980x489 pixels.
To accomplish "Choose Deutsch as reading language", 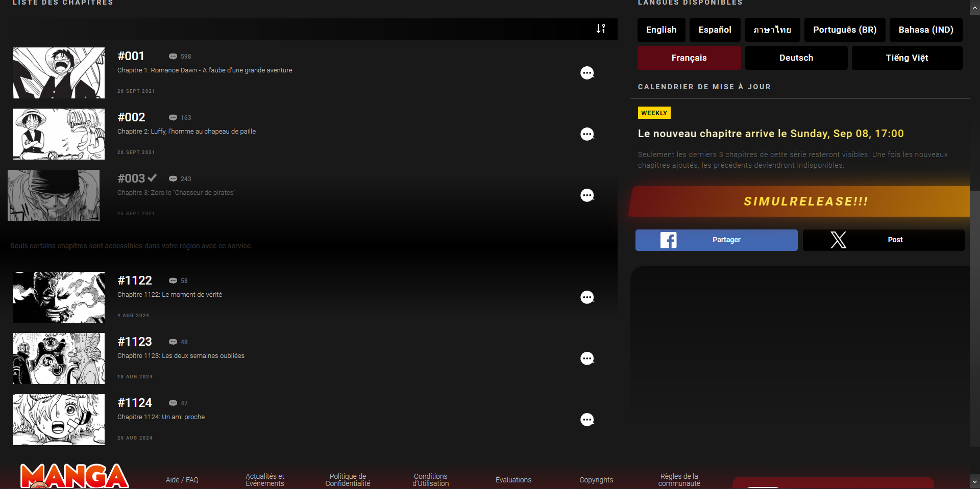I will tap(796, 58).
